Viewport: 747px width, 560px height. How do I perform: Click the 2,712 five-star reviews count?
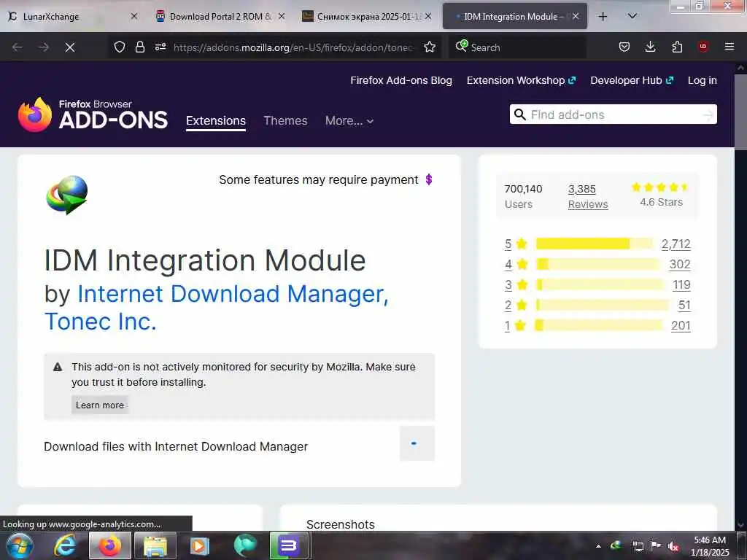[676, 244]
